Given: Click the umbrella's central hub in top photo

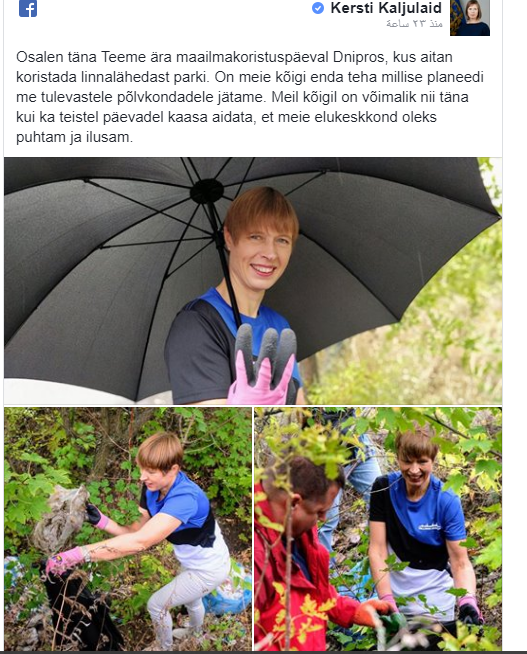Looking at the screenshot, I should (x=207, y=191).
